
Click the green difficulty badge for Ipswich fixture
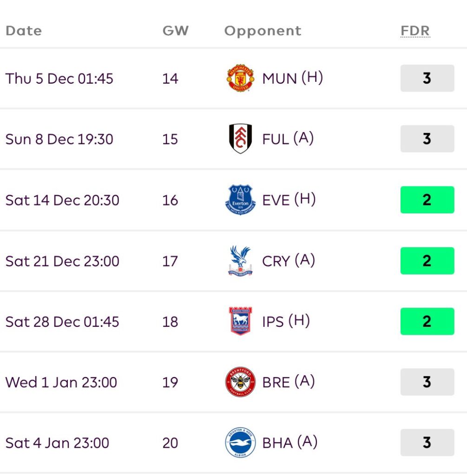pyautogui.click(x=427, y=321)
